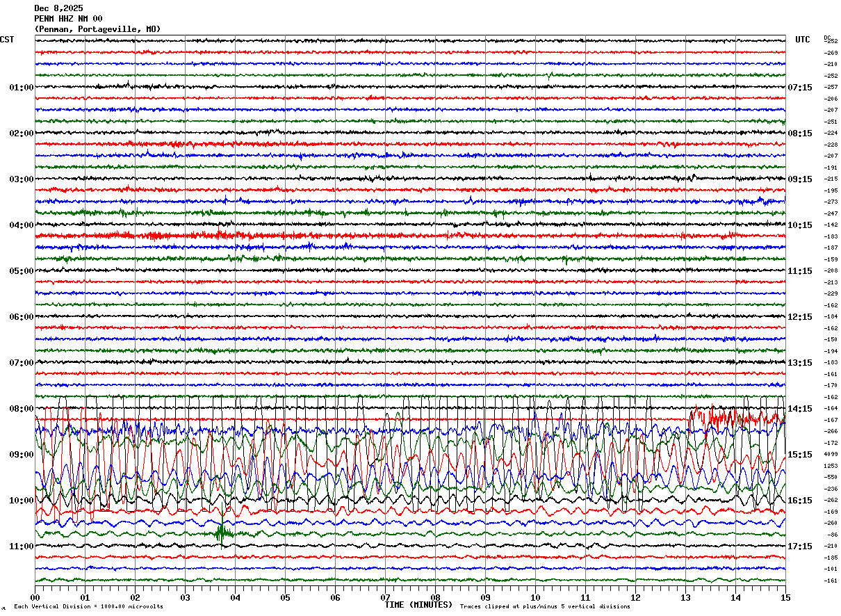This screenshot has height=616, width=841.
Task: Select the 05:00 CST time label
Action: coord(22,271)
